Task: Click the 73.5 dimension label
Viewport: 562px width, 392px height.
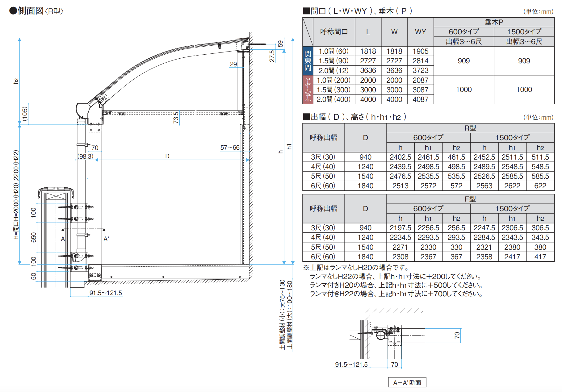Action: click(176, 118)
